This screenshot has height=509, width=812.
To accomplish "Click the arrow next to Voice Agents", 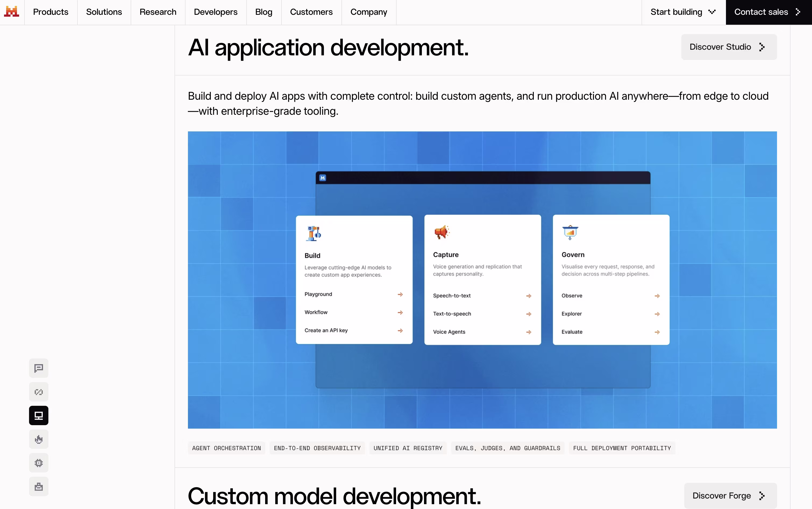I will pos(529,332).
